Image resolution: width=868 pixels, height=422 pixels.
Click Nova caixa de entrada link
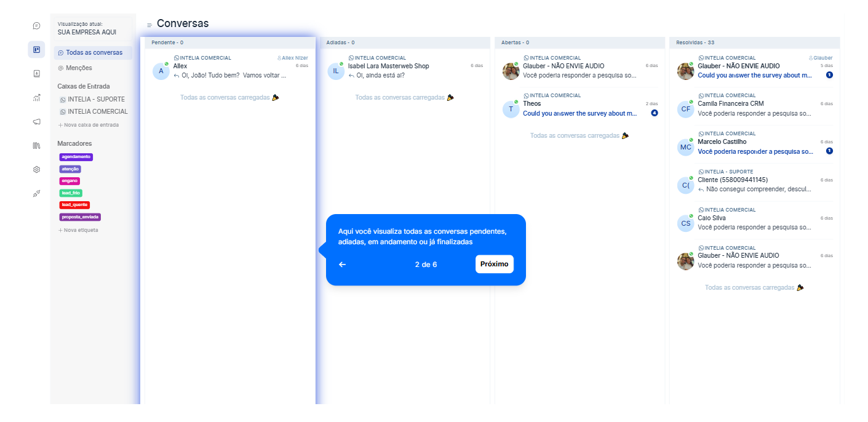pos(89,125)
